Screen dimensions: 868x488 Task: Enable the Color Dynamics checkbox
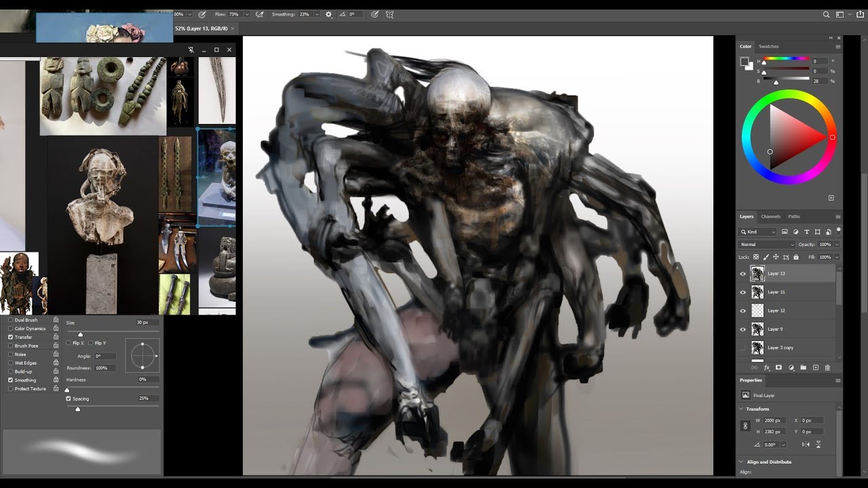[10, 329]
